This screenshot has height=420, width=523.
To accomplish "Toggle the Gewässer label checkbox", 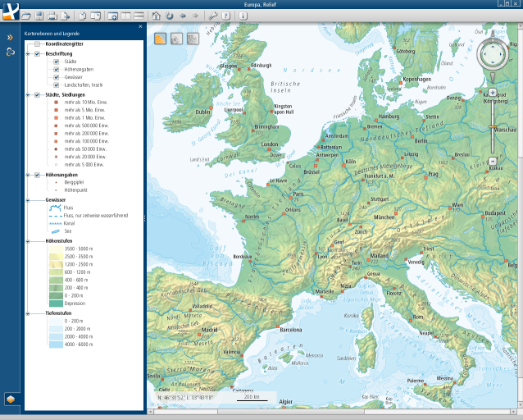I will 56,77.
